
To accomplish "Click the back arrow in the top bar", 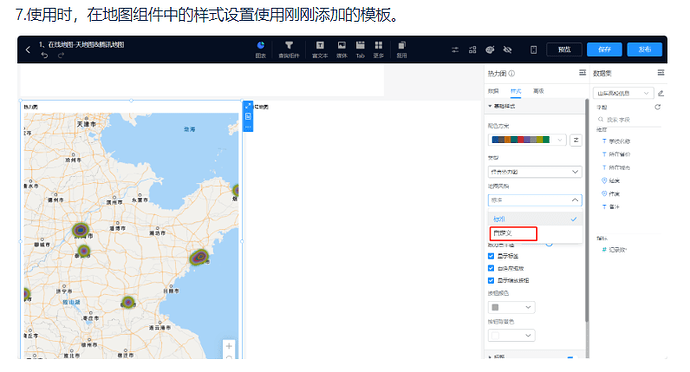I will tap(28, 50).
